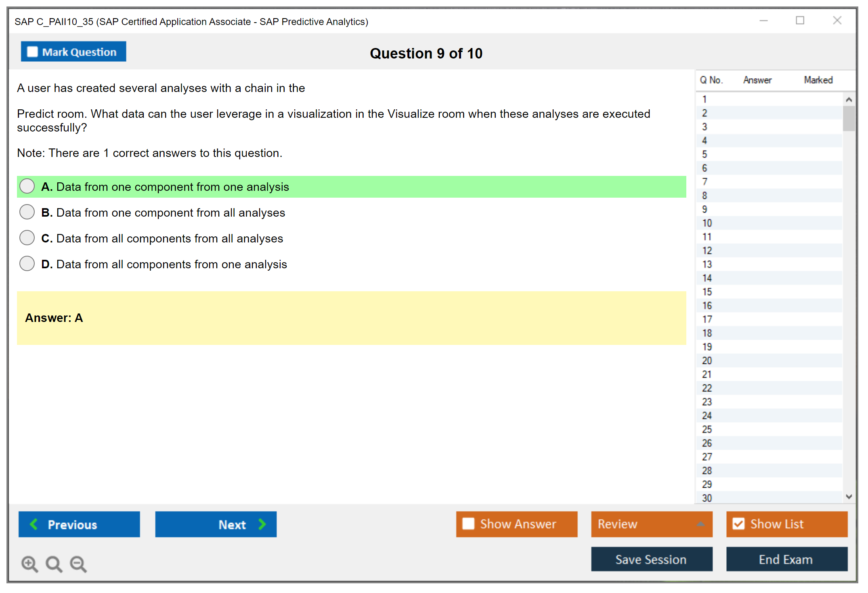Toggle the Show Answer checkbox
The image size is (868, 593).
coord(468,524)
